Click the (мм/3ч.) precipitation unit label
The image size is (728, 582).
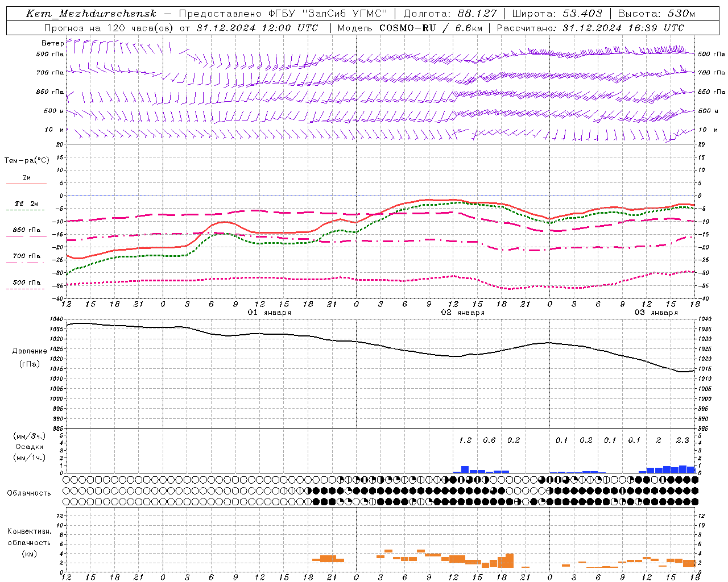30,436
